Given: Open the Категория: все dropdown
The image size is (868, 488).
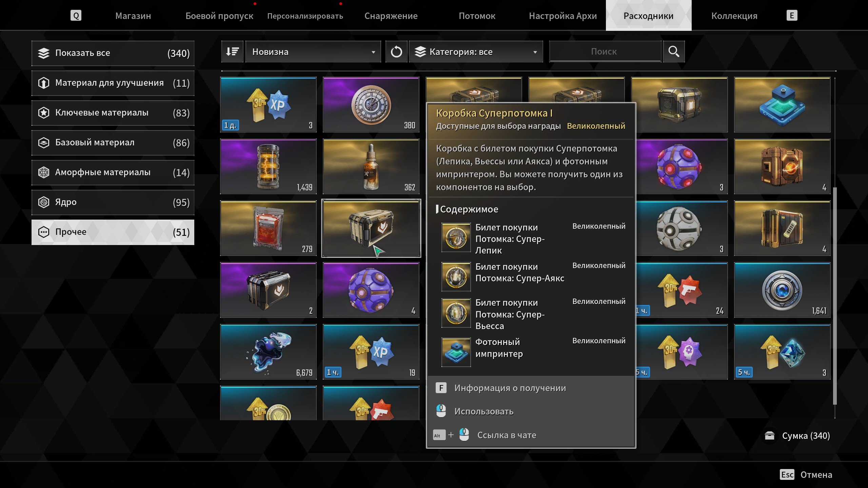Looking at the screenshot, I should tap(476, 52).
